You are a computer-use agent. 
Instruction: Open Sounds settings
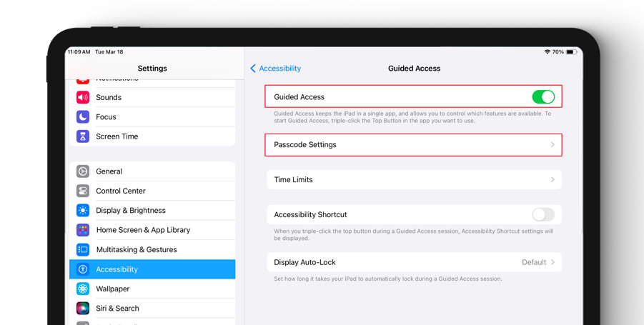pos(152,97)
